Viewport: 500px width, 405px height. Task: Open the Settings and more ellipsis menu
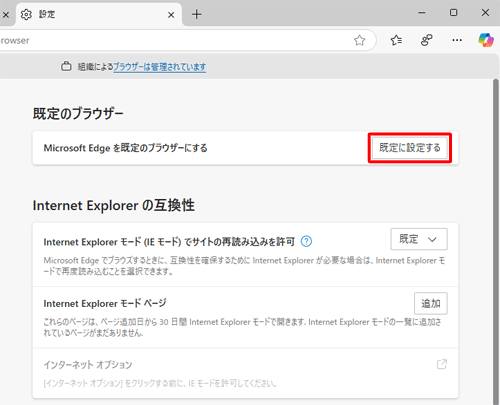457,40
